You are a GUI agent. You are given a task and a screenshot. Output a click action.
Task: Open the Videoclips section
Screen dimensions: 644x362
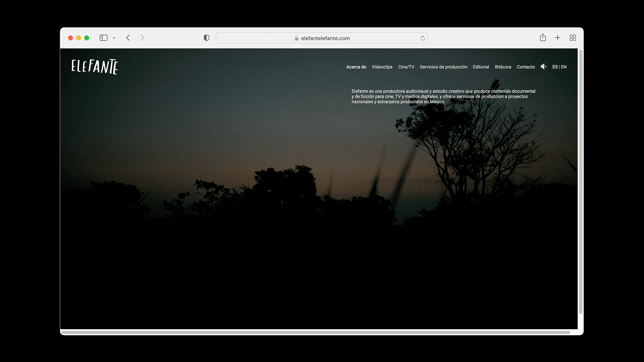382,67
